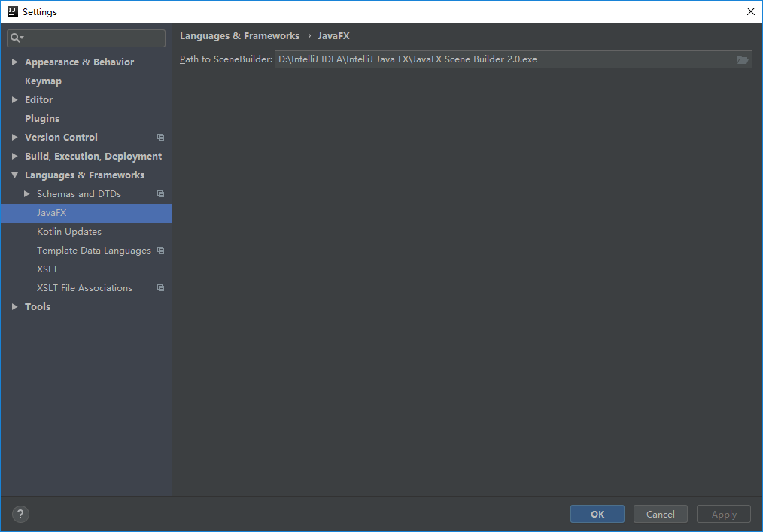This screenshot has height=532, width=763.
Task: Expand the Build, Execution, Deployment arrow
Action: pos(14,157)
